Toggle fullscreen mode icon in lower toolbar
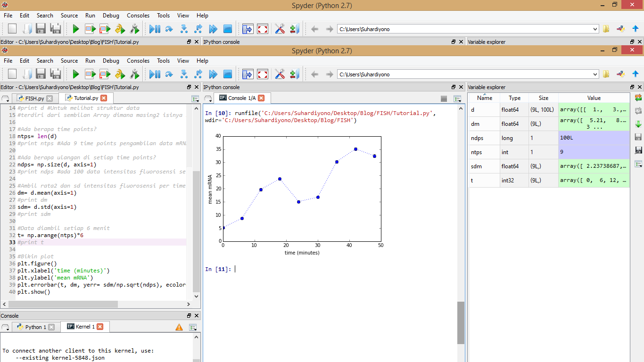The height and width of the screenshot is (362, 644). (x=263, y=74)
